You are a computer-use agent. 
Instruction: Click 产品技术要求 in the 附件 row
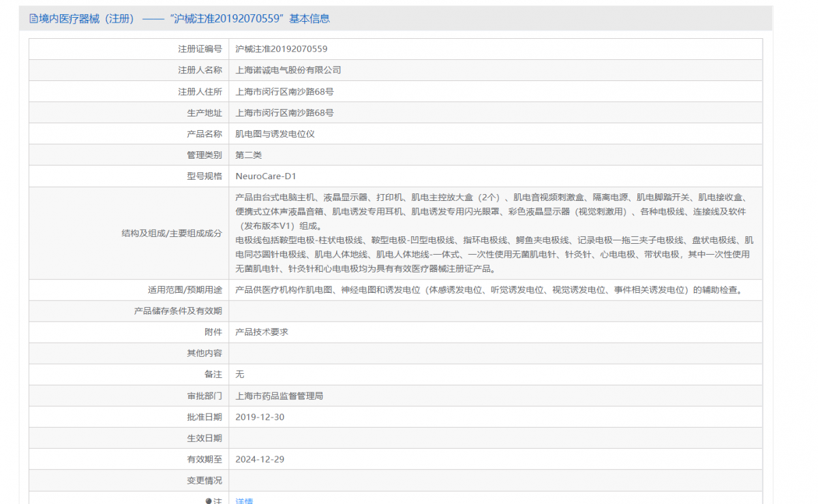262,332
